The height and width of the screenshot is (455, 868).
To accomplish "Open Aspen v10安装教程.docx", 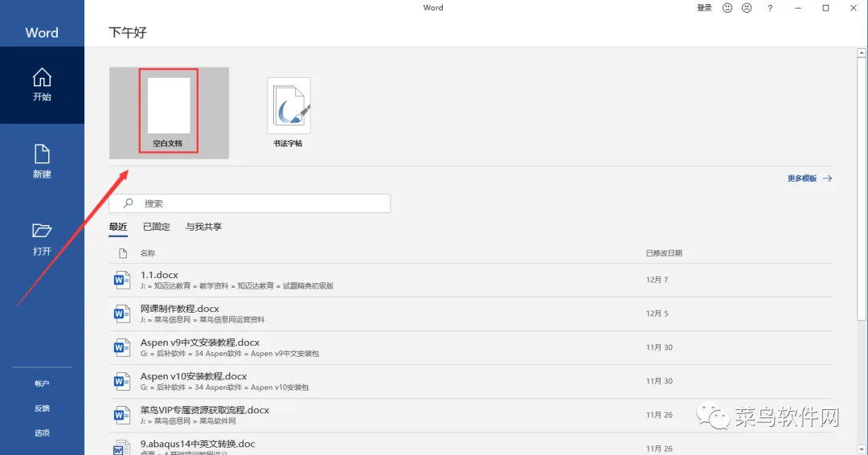I will click(470, 381).
